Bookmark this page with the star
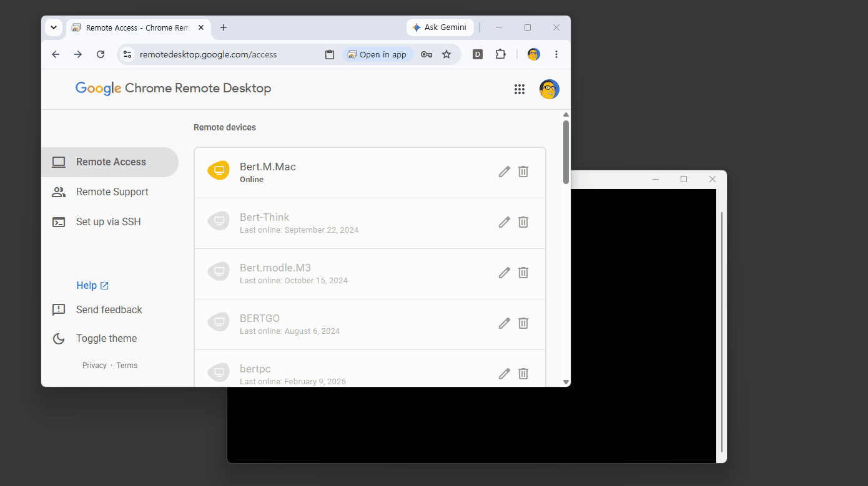 (x=446, y=54)
